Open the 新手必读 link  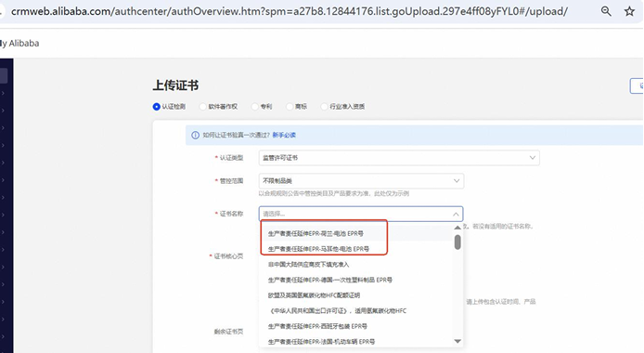(284, 136)
